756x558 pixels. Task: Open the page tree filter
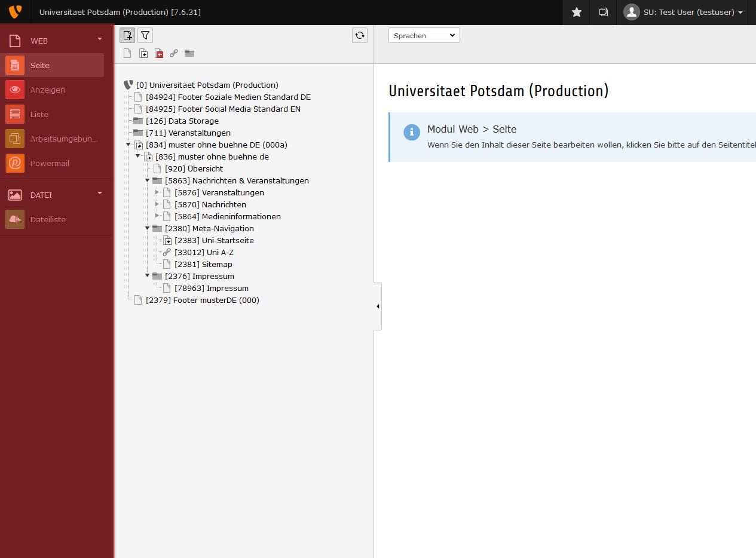click(x=145, y=35)
